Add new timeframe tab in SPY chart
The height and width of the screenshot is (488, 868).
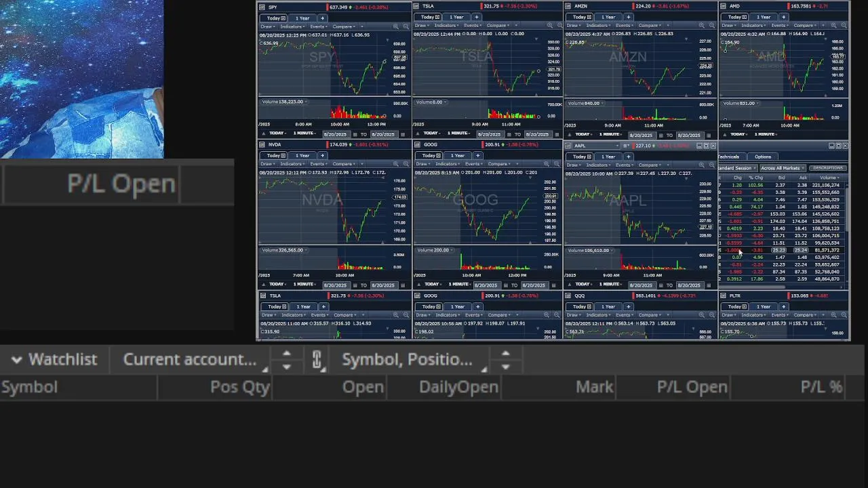[322, 18]
